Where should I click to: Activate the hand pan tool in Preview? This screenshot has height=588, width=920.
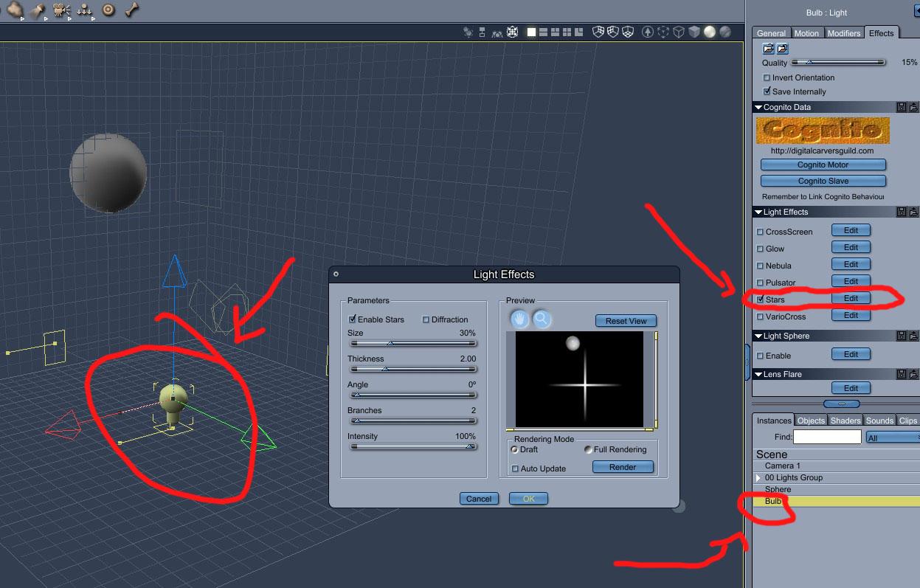pos(519,319)
